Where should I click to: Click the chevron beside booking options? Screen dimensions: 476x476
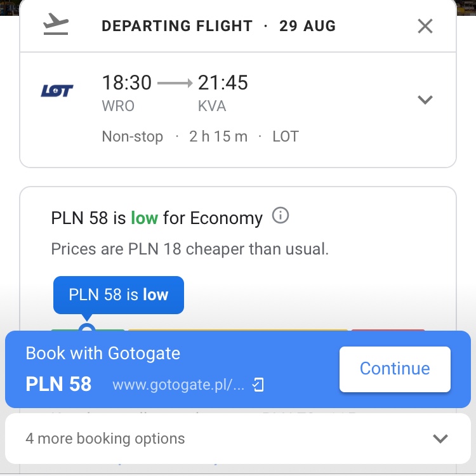coord(440,439)
